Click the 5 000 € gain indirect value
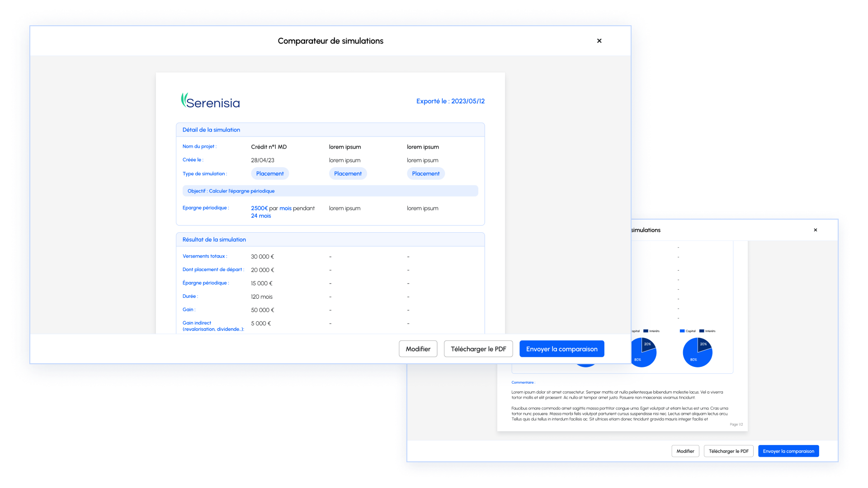Image resolution: width=868 pixels, height=488 pixels. point(261,324)
